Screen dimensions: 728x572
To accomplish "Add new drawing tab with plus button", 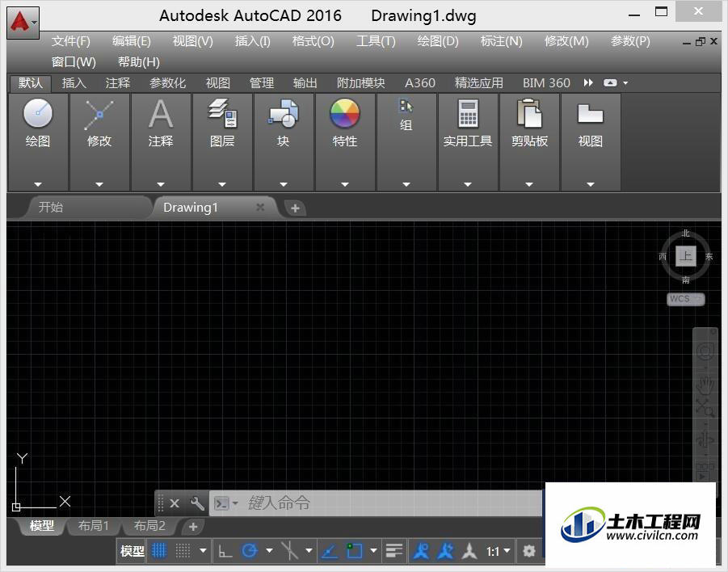I will coord(295,208).
